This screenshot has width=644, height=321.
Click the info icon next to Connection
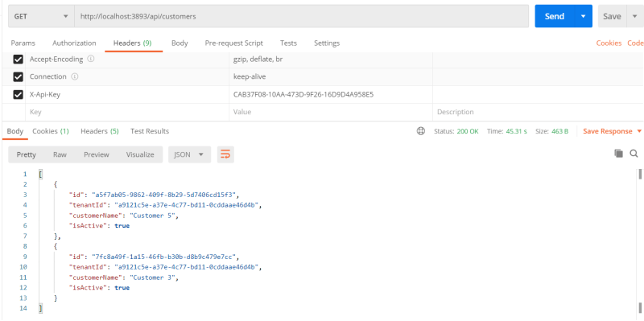(x=75, y=76)
